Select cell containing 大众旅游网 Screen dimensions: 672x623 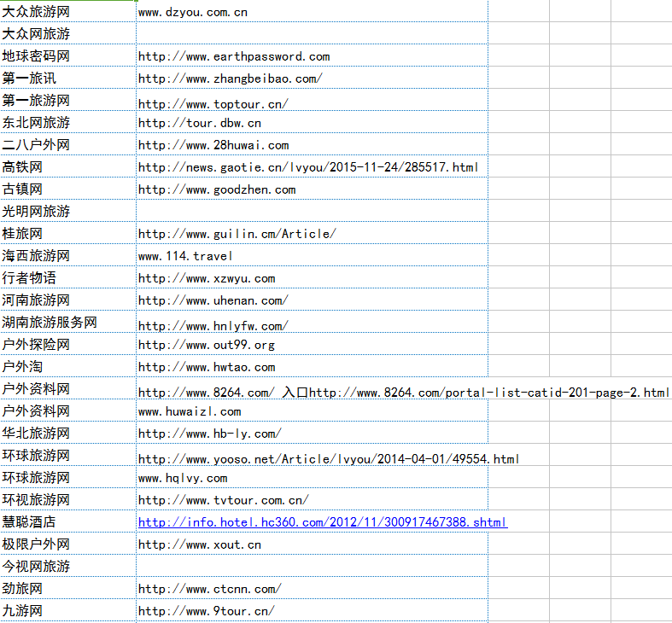(67, 11)
